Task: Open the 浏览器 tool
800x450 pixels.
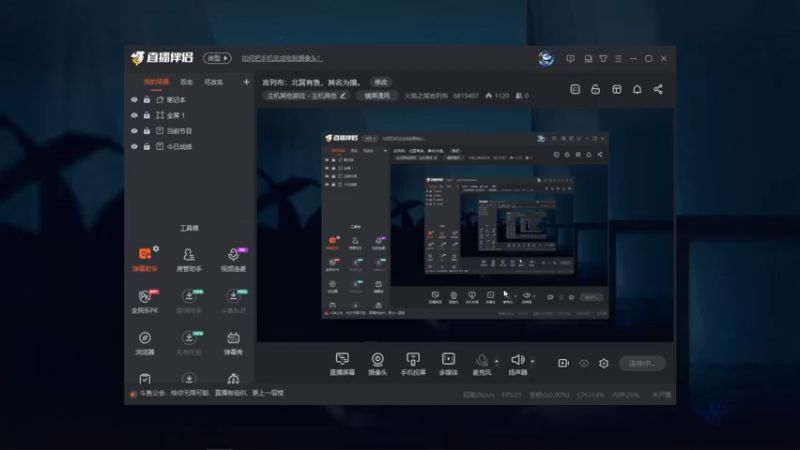Action: (145, 343)
